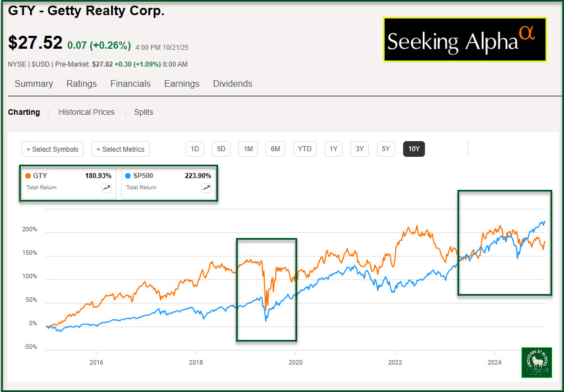Set chart range to 1D
Screen dimensions: 564x392
pyautogui.click(x=195, y=149)
